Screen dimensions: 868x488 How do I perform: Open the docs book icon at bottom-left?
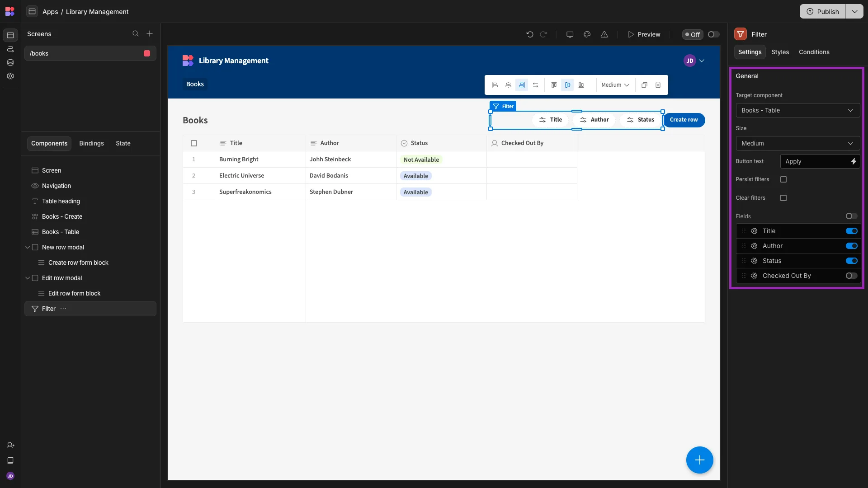[x=10, y=460]
